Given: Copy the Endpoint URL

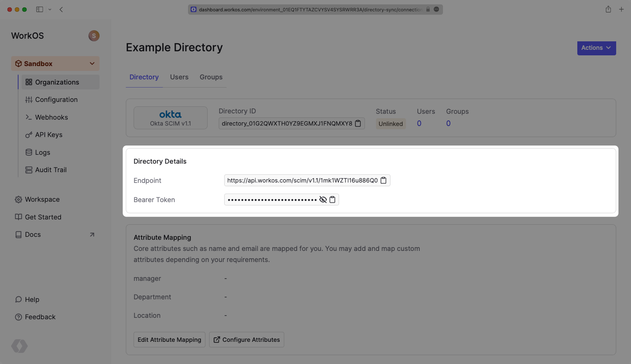Looking at the screenshot, I should [383, 181].
